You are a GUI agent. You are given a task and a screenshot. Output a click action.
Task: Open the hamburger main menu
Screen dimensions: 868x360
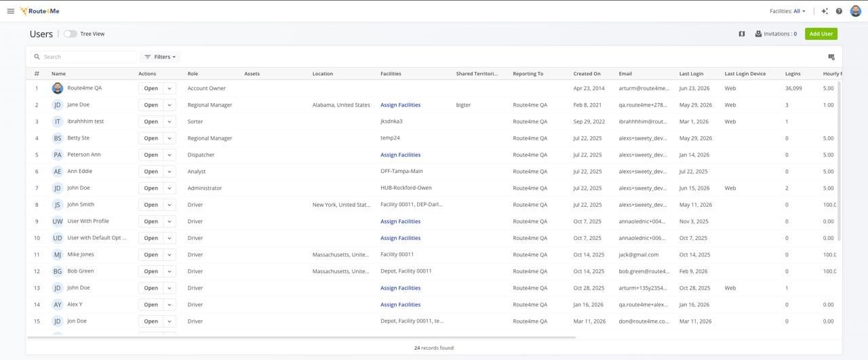point(10,11)
